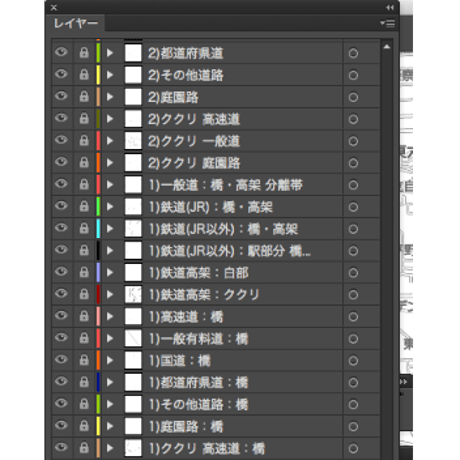Unlock the 1)一般道：橋・高架 分離帯 layer
Viewport: 460px width, 460px height.
[x=84, y=184]
